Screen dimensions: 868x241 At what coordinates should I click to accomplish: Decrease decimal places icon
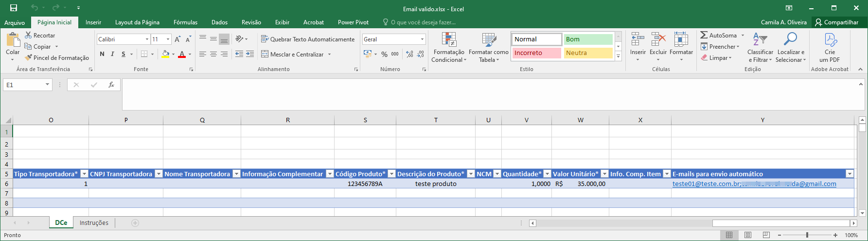point(421,54)
